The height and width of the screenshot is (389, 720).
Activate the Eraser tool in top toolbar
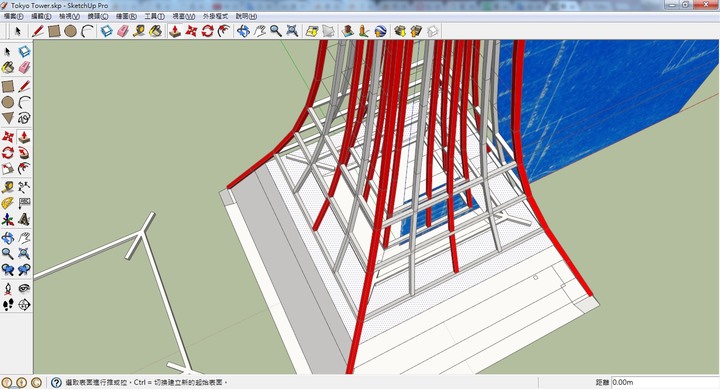click(123, 31)
